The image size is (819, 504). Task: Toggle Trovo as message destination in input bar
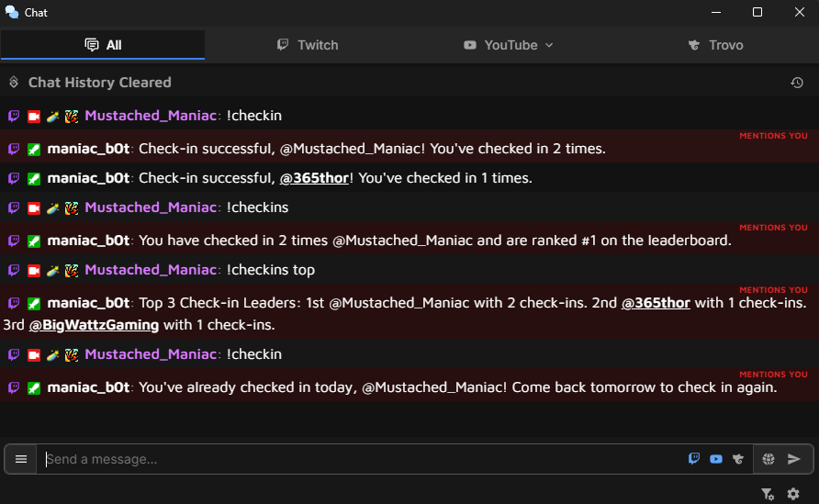pos(737,459)
